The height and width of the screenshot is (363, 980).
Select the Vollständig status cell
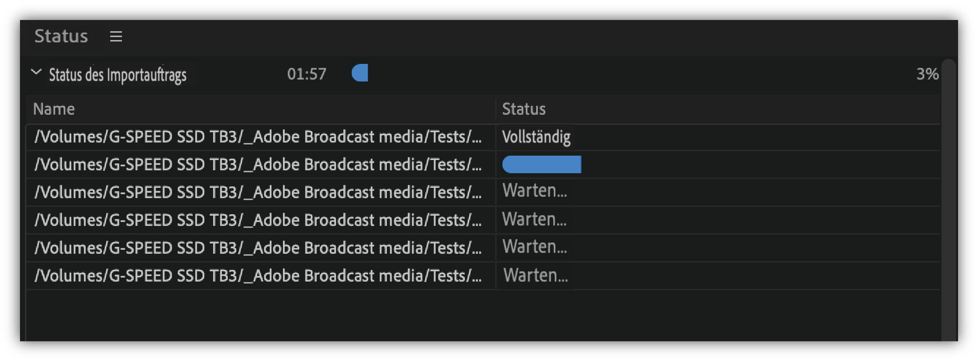(536, 137)
